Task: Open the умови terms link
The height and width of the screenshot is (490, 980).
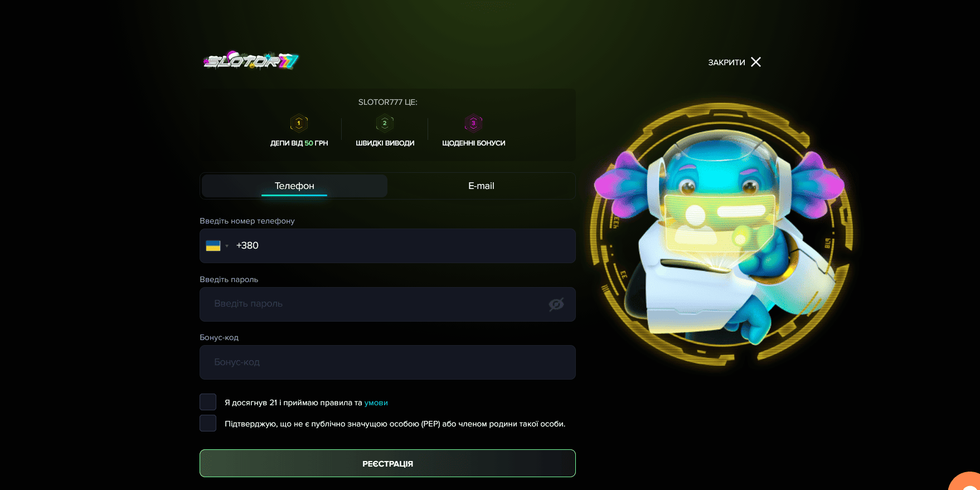Action: [376, 402]
